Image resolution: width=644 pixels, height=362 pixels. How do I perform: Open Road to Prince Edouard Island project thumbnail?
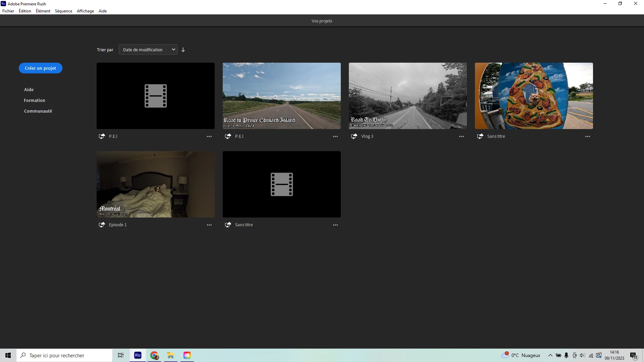point(281,96)
